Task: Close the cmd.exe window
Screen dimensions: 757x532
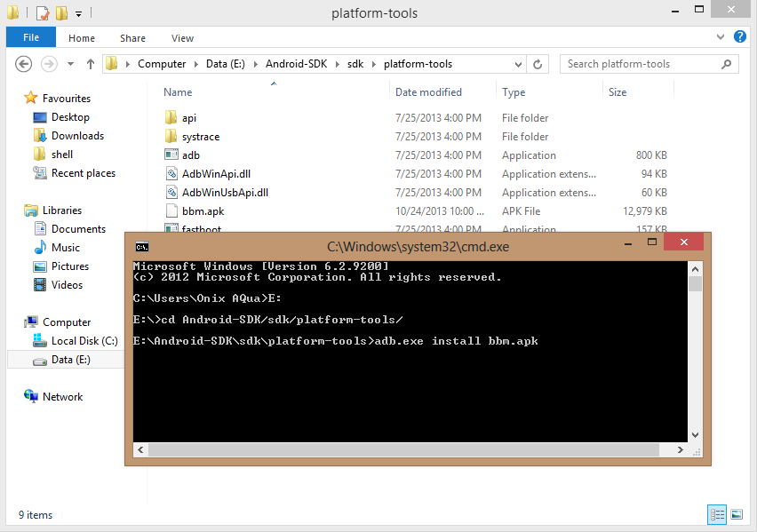Action: (683, 242)
